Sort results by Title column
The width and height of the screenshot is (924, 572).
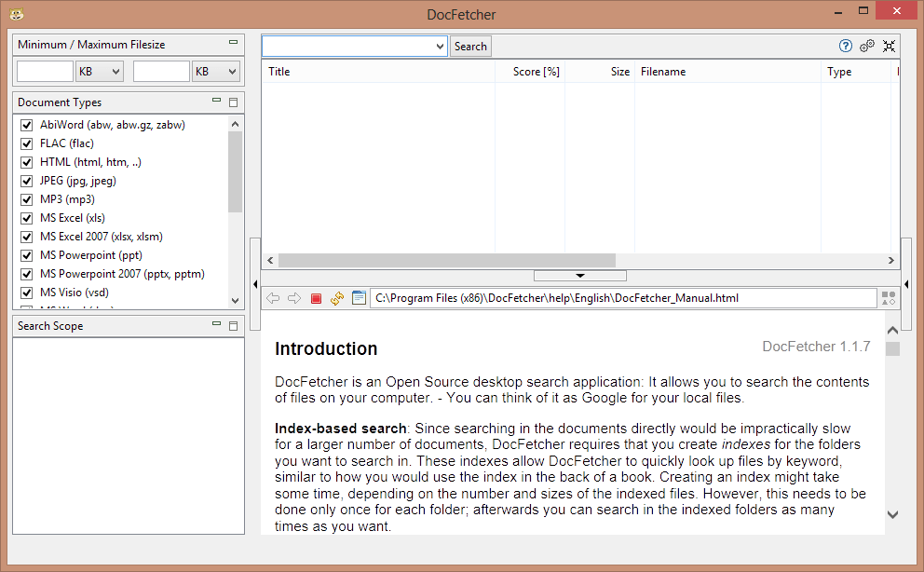coord(378,72)
